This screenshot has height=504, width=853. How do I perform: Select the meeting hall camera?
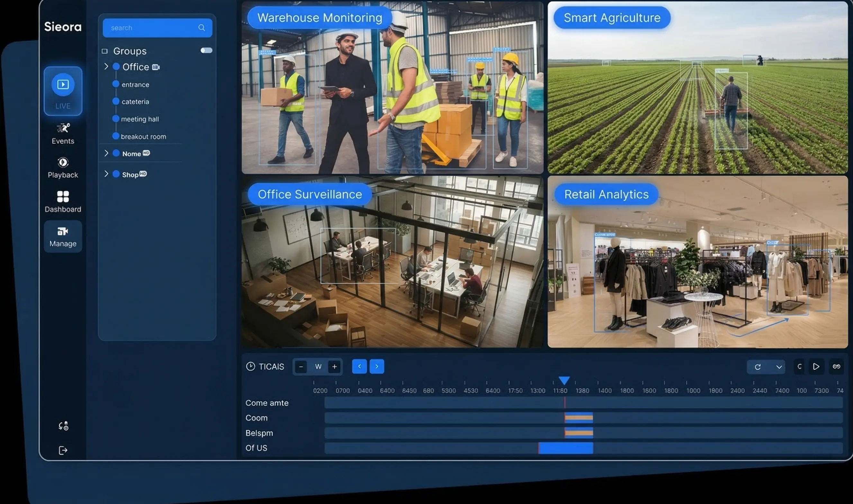(140, 119)
